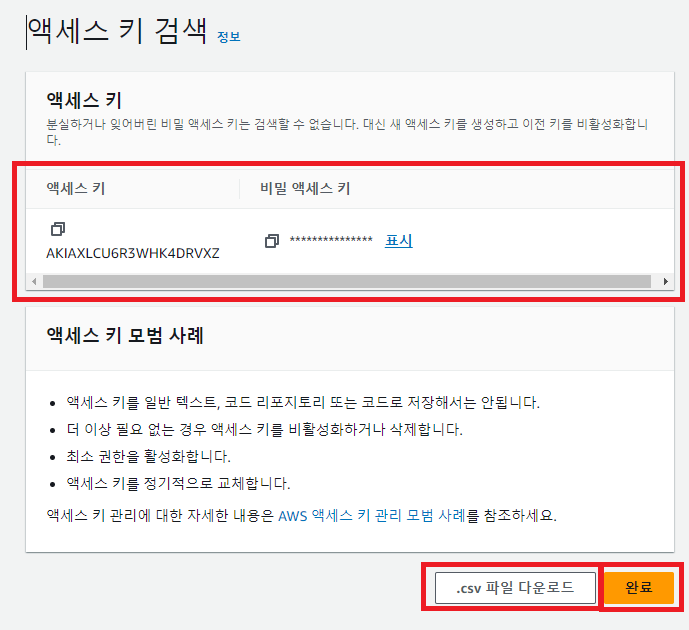Click bullet text 액세스 키를 정기적으로 교체합니다
This screenshot has width=689, height=630.
[178, 484]
